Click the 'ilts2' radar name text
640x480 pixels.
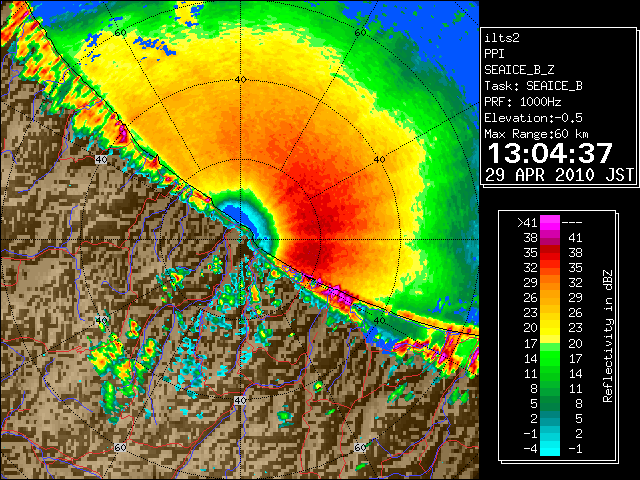click(x=502, y=38)
